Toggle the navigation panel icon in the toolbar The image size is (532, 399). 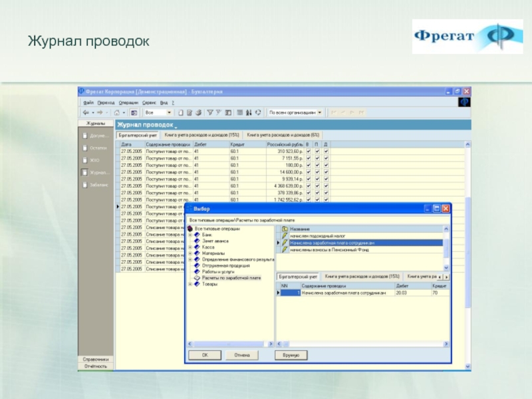click(x=134, y=112)
